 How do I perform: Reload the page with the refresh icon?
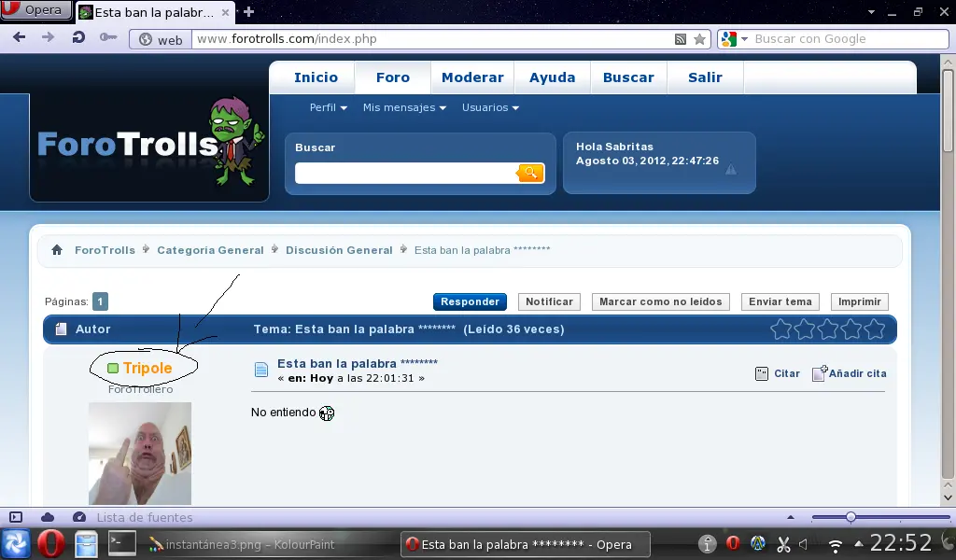pyautogui.click(x=78, y=37)
